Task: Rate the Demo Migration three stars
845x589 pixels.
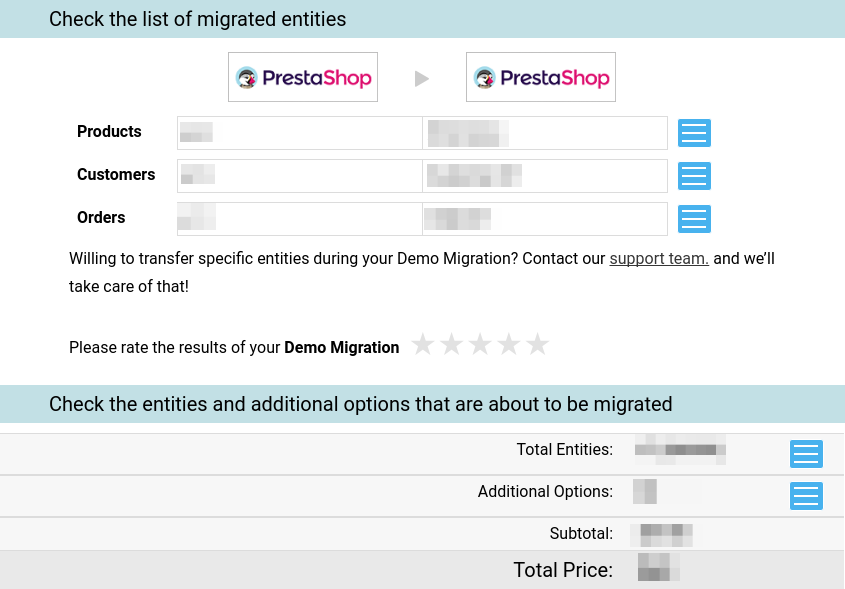Action: point(480,344)
